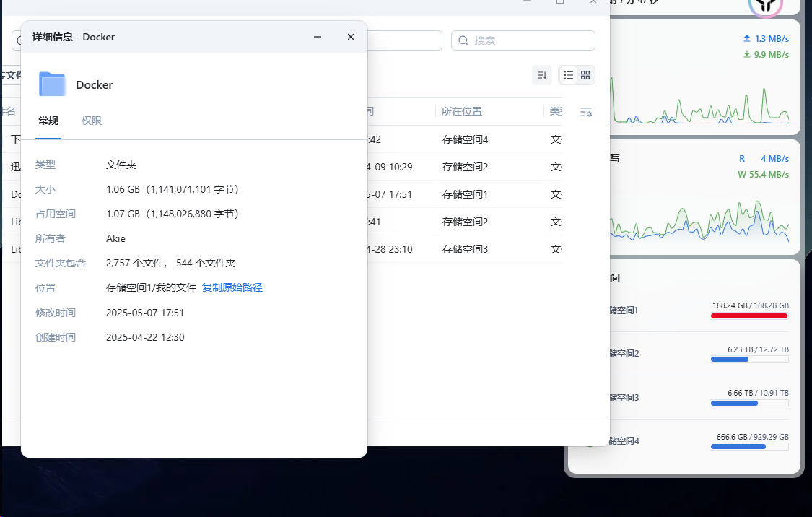The width and height of the screenshot is (812, 517).
Task: Click the 6.66 TB / 10.91 TB usage bar
Action: point(749,403)
